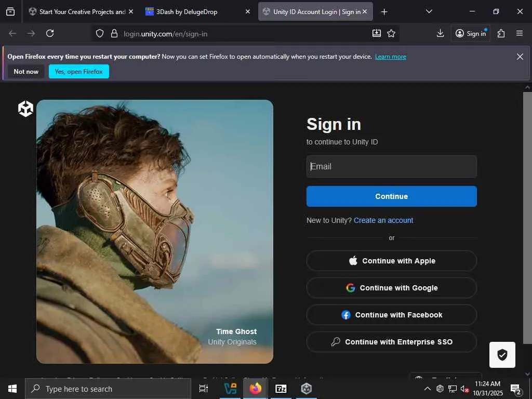Open 7-Zip from the taskbar

[x=281, y=389]
